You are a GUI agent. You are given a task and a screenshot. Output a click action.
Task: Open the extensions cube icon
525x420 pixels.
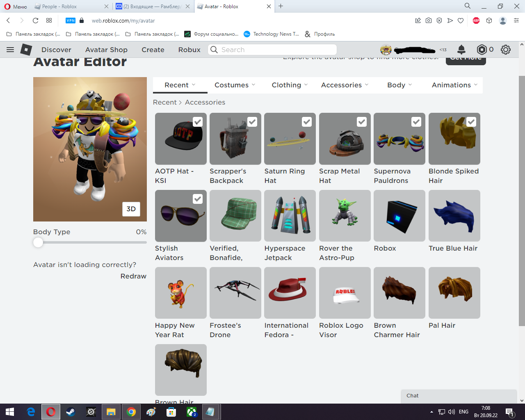coord(489,21)
